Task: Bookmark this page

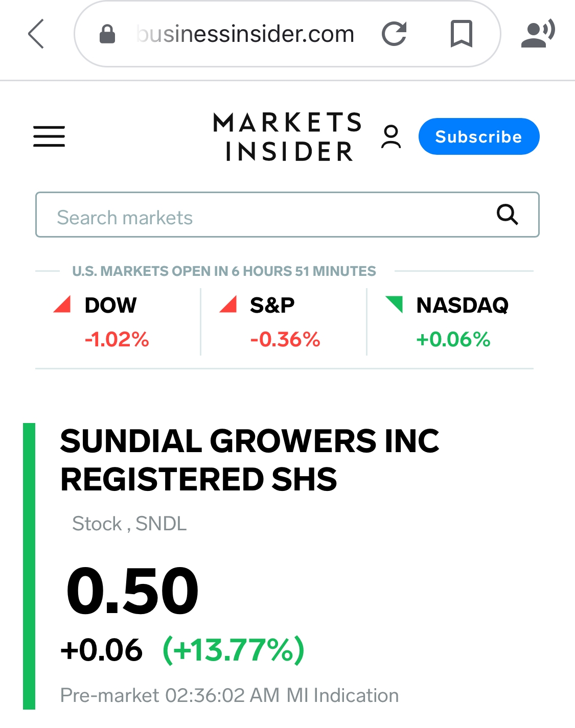Action: pyautogui.click(x=461, y=34)
